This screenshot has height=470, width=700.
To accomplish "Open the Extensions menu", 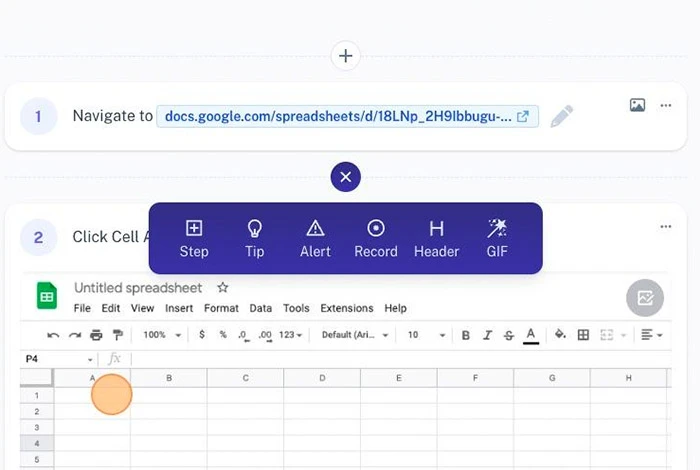I will [x=347, y=308].
